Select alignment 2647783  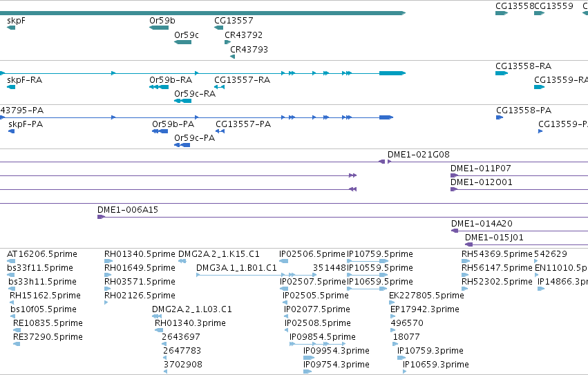point(164,358)
